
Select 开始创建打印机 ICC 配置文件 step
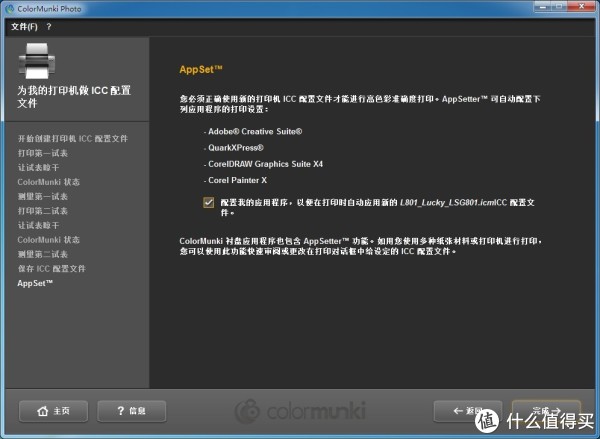click(73, 139)
